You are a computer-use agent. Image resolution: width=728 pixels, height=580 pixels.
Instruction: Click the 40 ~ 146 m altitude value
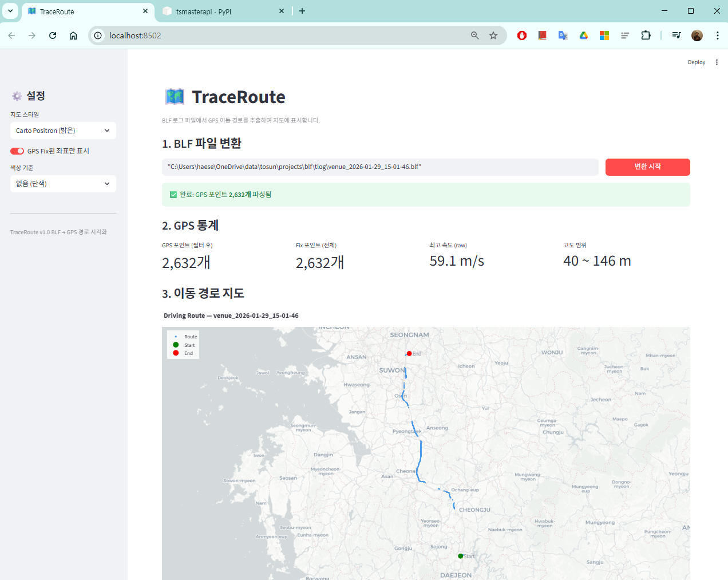(597, 261)
